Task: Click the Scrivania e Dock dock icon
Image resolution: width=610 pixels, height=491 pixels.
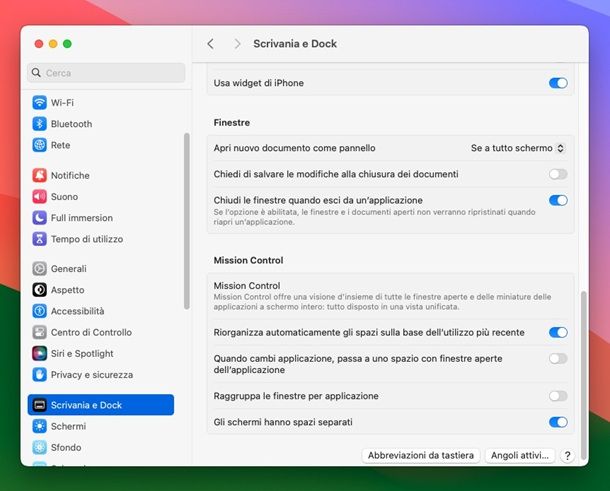Action: click(39, 405)
